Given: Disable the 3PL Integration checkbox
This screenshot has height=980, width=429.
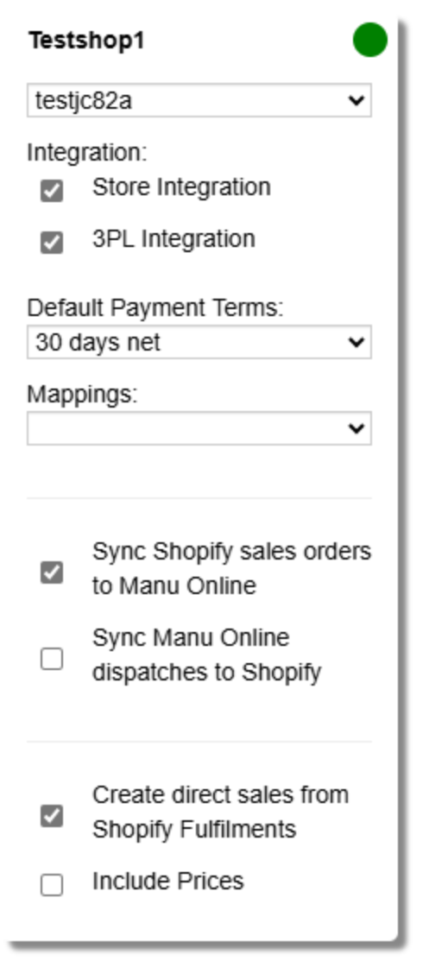Looking at the screenshot, I should click(x=52, y=243).
